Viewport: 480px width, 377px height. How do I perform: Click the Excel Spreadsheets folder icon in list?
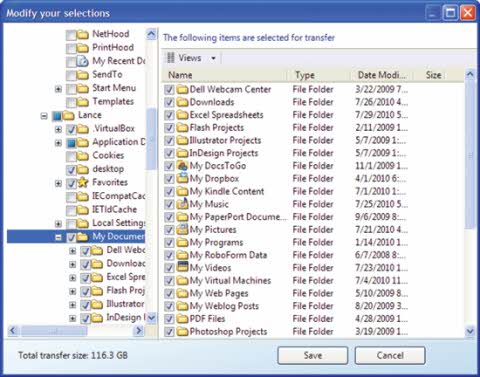pyautogui.click(x=182, y=115)
